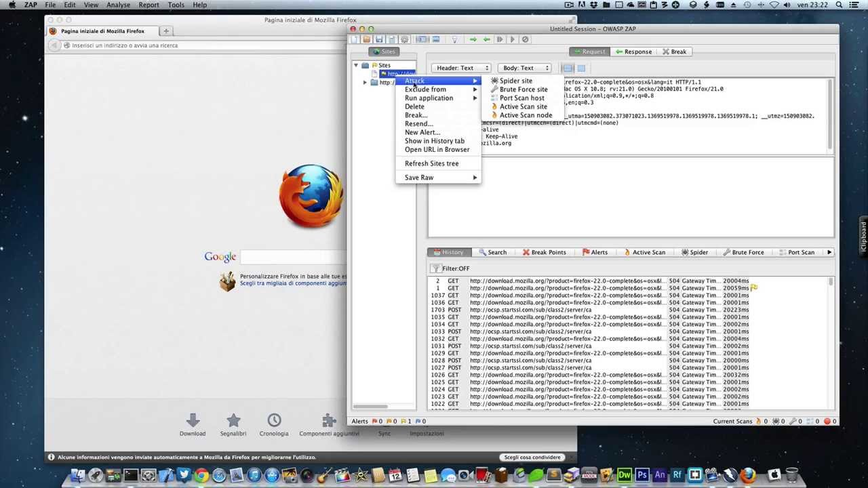868x488 pixels.
Task: Click the Drop request circle-slash icon
Action: click(x=525, y=39)
